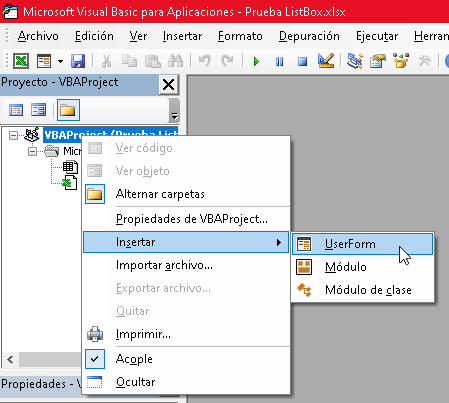
Task: Click the Paste clipboard toolbar icon
Action: [152, 61]
